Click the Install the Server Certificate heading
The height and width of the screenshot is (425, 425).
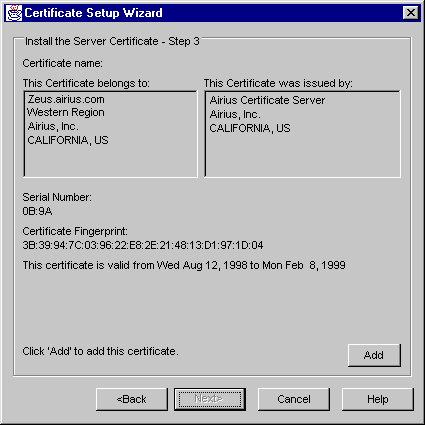click(x=112, y=41)
